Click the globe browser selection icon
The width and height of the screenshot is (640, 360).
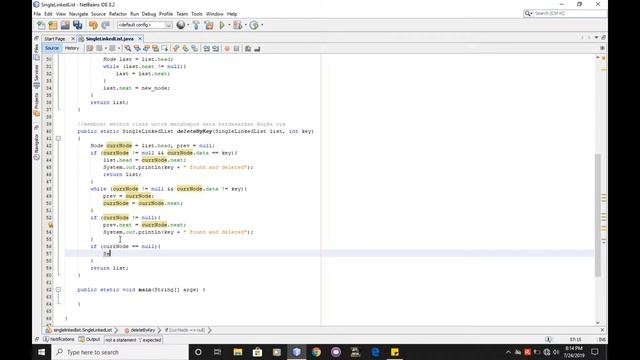[180, 25]
